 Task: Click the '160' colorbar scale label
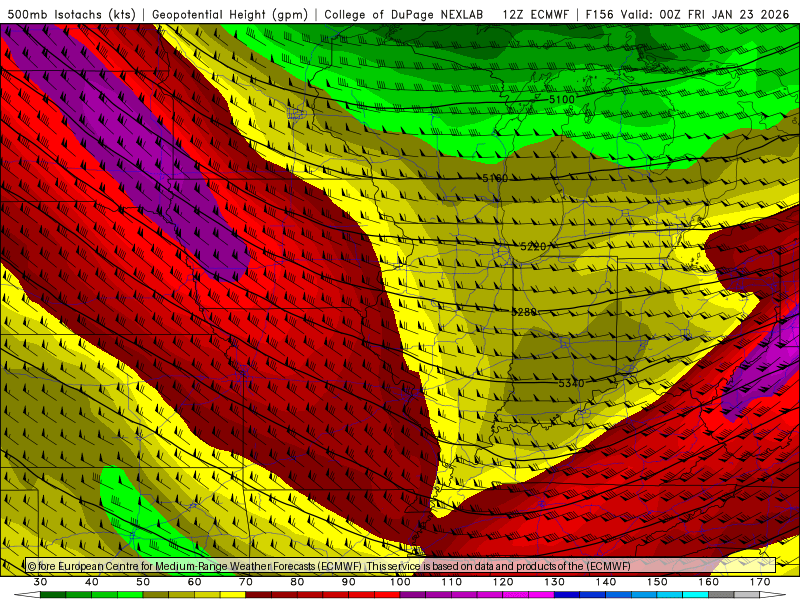tap(709, 582)
